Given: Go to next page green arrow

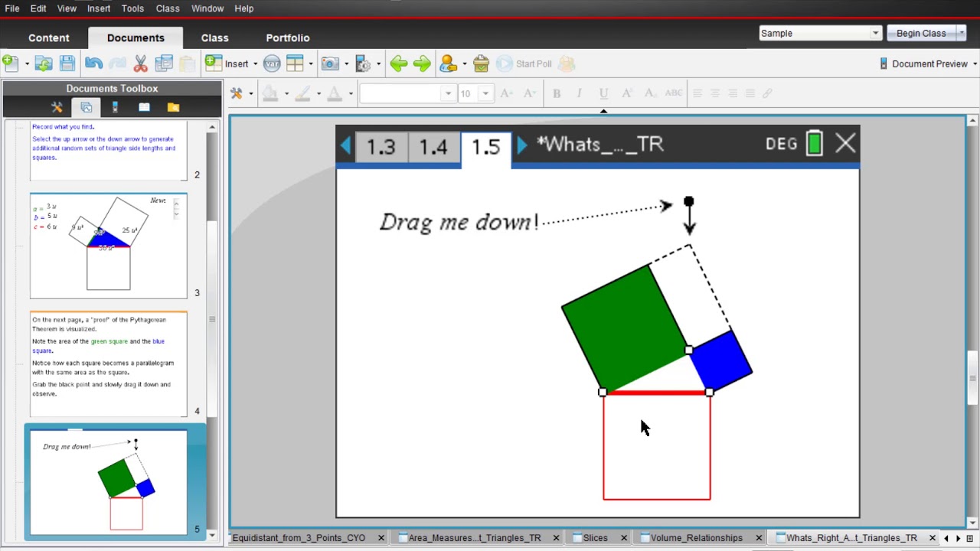Looking at the screenshot, I should pyautogui.click(x=422, y=64).
